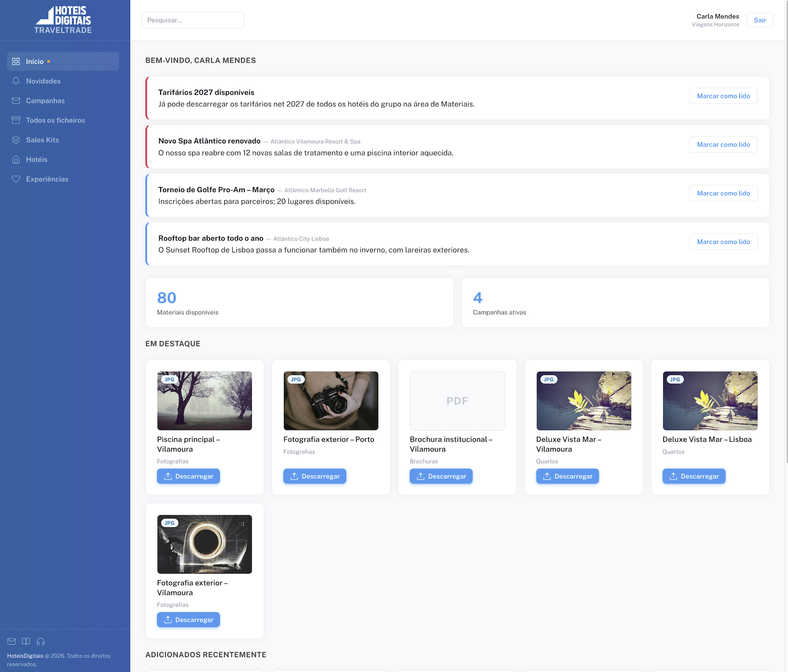Click the layers icon beside Sales Kits
The image size is (788, 672).
pyautogui.click(x=16, y=140)
